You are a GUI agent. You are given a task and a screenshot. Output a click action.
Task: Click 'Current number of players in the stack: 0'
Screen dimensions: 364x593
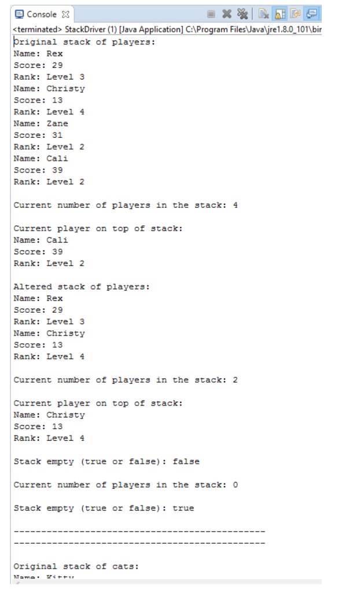[126, 485]
